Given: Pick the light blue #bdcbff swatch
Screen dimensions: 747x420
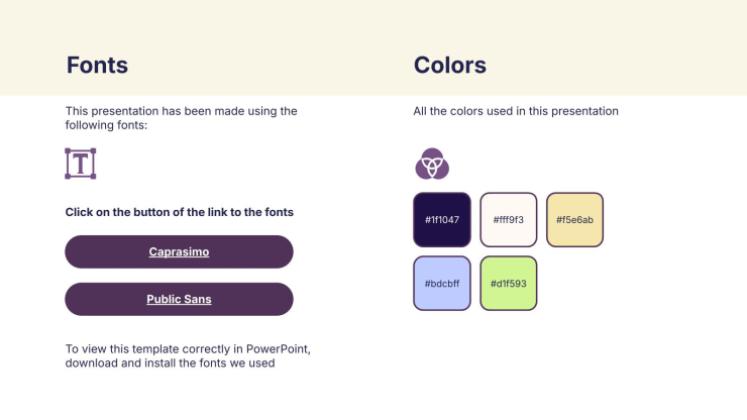Looking at the screenshot, I should point(441,283).
